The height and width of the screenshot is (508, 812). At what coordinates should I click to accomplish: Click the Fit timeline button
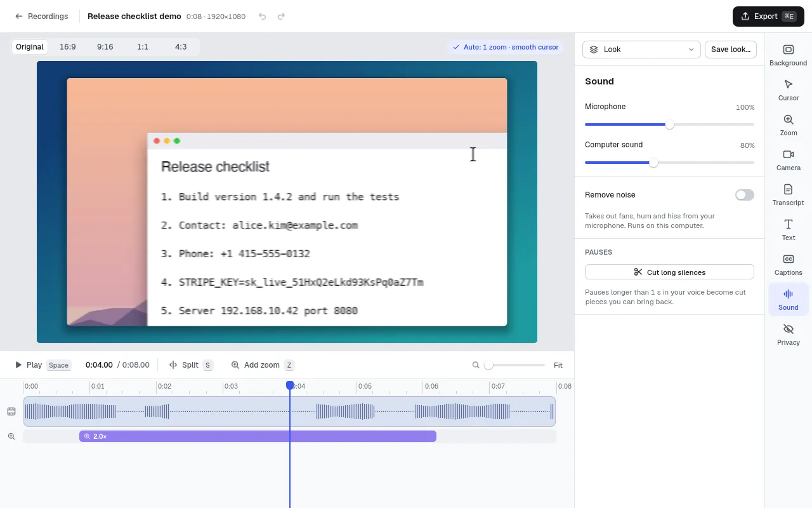coord(558,365)
